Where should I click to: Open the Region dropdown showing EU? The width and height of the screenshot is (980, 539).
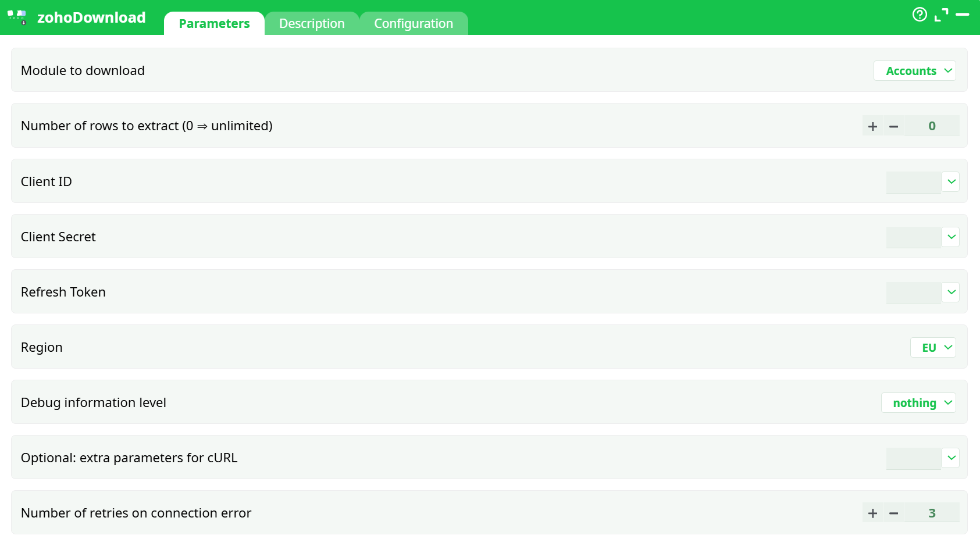coord(933,347)
